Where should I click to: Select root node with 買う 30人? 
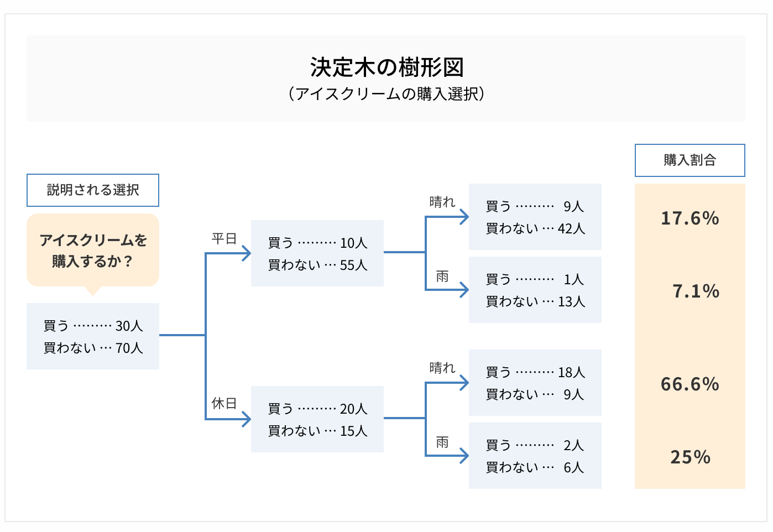[93, 336]
